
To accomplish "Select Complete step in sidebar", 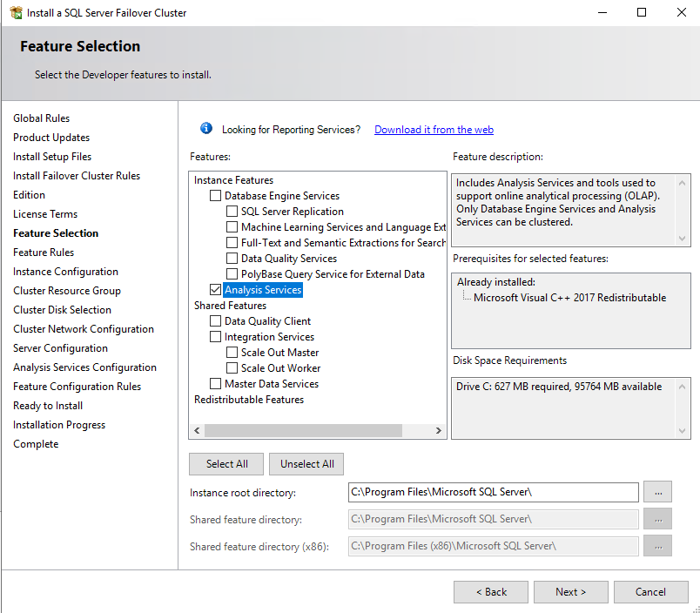I will (36, 444).
